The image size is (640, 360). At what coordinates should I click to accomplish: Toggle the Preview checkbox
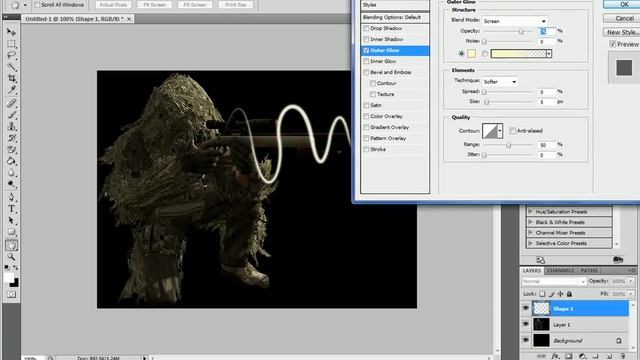click(x=613, y=44)
